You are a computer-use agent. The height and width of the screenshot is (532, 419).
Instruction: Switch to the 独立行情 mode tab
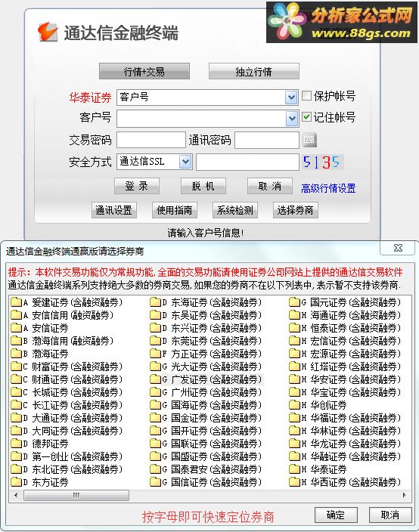pyautogui.click(x=253, y=72)
